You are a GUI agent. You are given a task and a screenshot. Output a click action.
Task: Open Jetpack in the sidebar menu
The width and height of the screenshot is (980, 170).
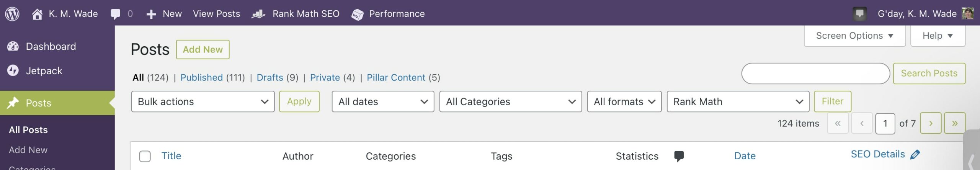coord(44,71)
